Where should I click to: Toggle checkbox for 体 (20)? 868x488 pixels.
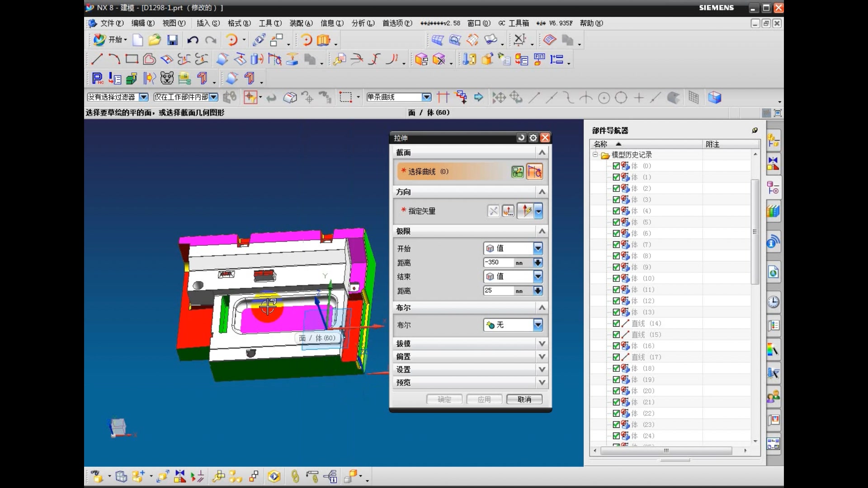(616, 391)
